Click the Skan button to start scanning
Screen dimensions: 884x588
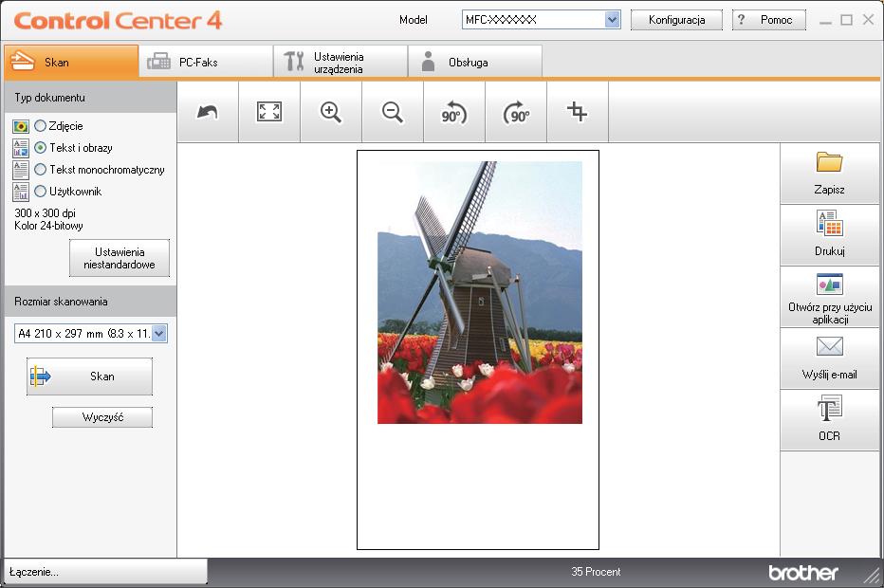coord(90,376)
